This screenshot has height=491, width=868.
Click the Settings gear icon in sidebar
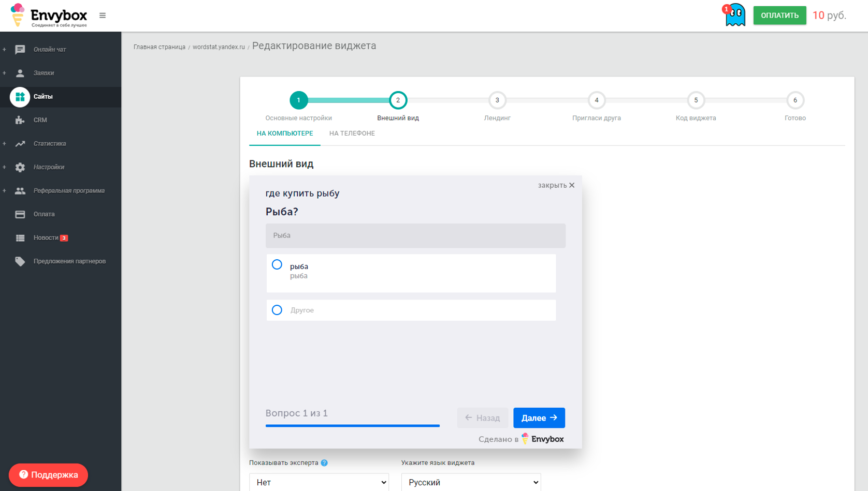[20, 167]
